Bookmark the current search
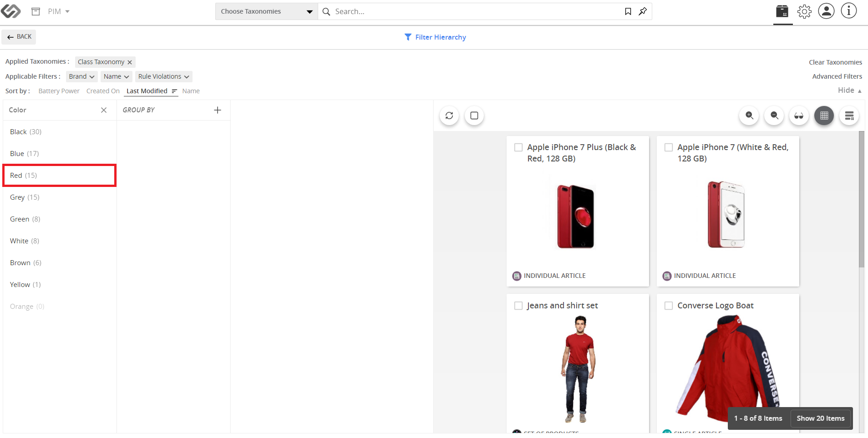Viewport: 868px width, 438px height. 628,11
